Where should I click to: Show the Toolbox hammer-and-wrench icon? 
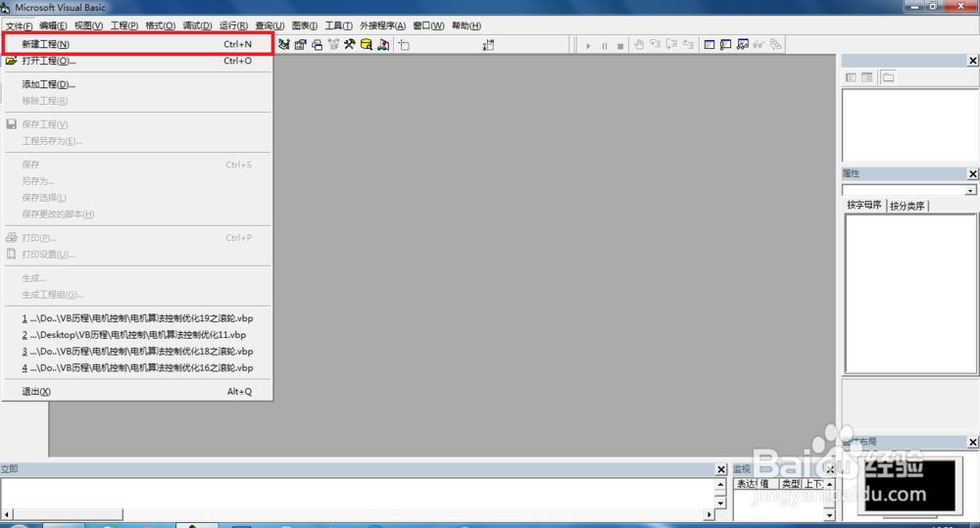pyautogui.click(x=350, y=44)
